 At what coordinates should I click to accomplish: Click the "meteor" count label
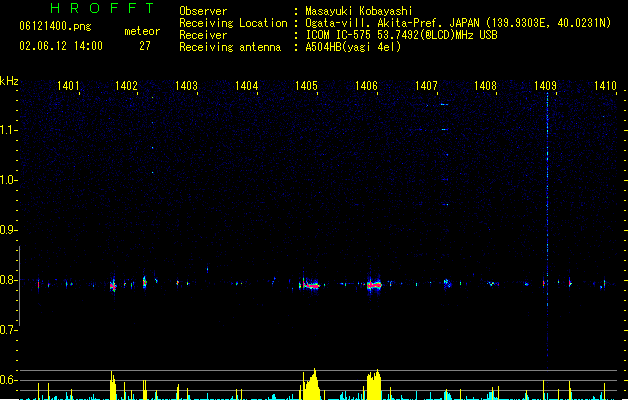point(142,31)
